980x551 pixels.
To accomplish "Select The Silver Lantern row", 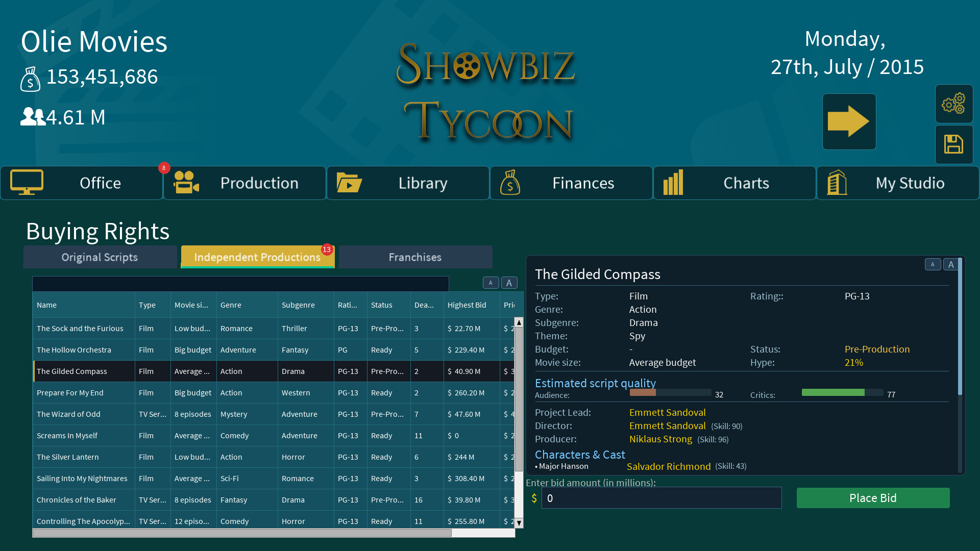I will [x=274, y=457].
